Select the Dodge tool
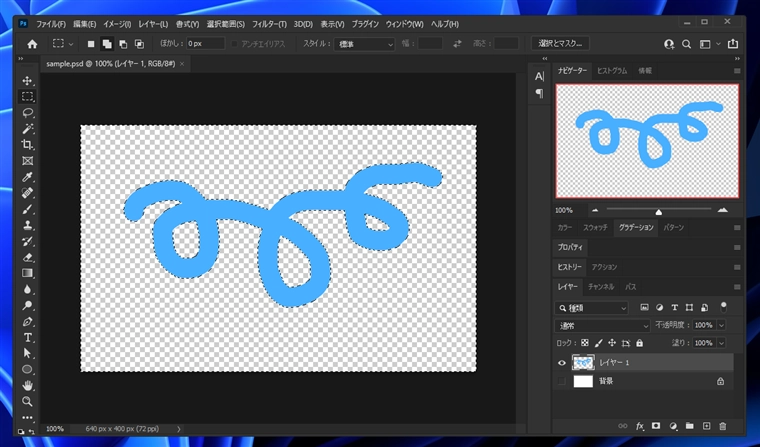The height and width of the screenshot is (447, 760). [27, 305]
